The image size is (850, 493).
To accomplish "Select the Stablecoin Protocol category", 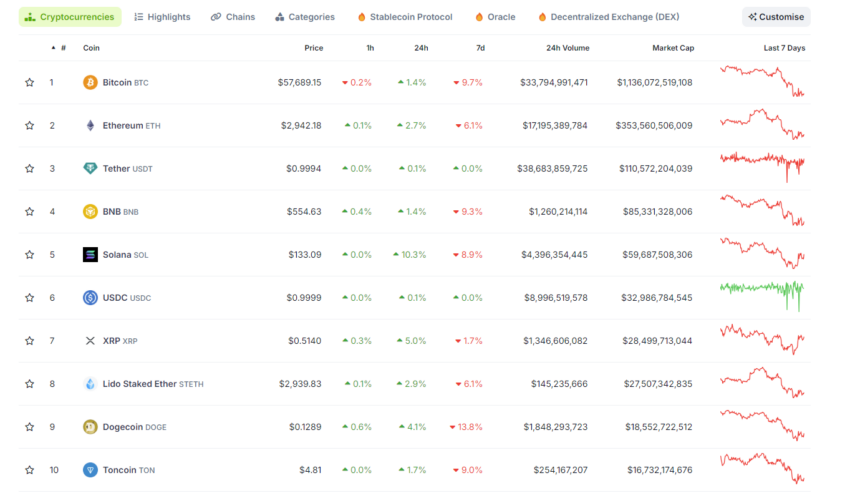I will click(405, 17).
